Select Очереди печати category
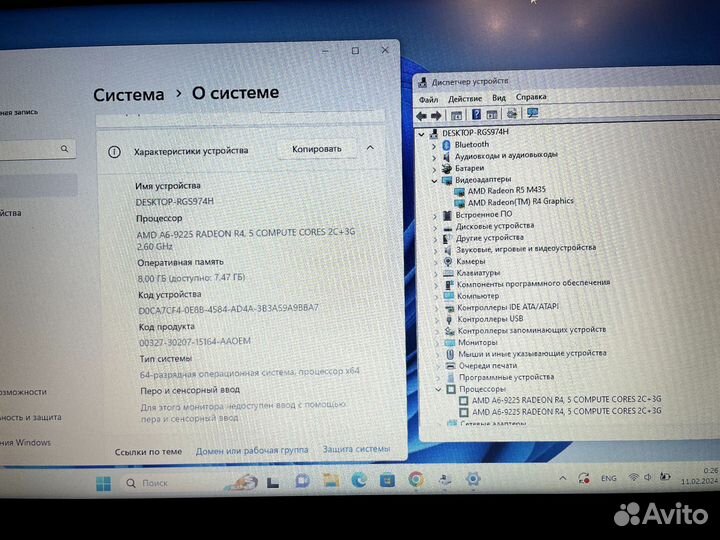Screen dimensions: 720x540 pos(488,366)
